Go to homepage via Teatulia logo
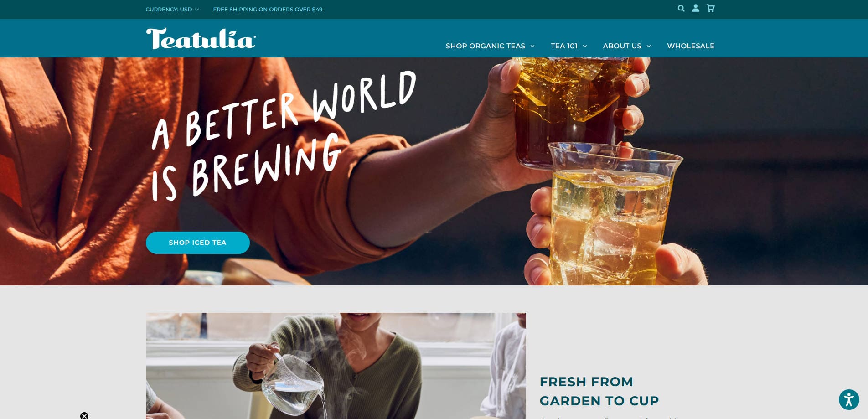Image resolution: width=868 pixels, height=419 pixels. (x=201, y=39)
